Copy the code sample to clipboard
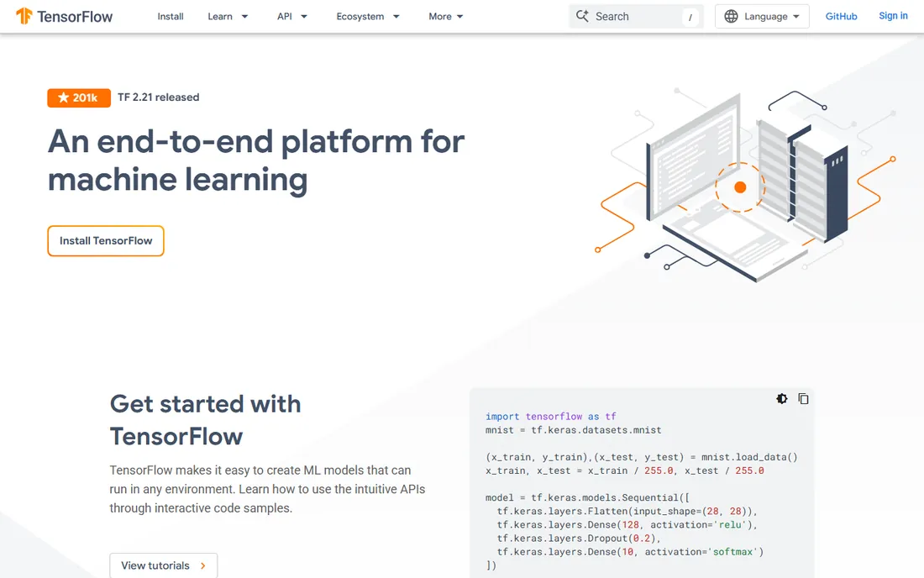924x578 pixels. tap(803, 399)
